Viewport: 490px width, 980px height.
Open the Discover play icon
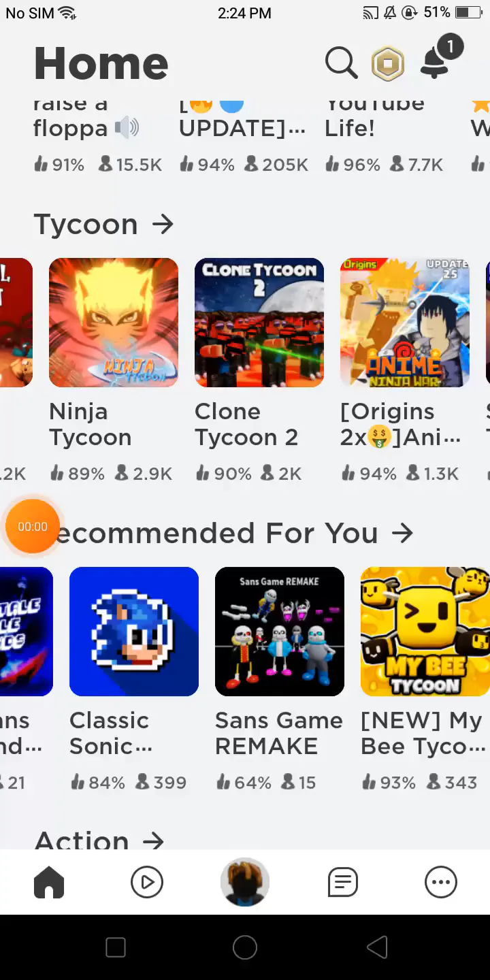(147, 883)
